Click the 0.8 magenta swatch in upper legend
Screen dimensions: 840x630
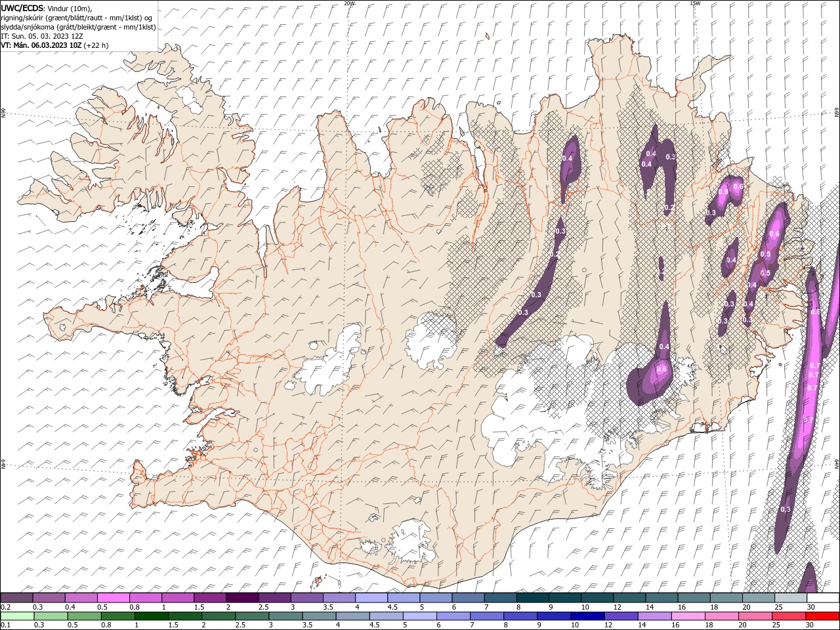tap(145, 598)
